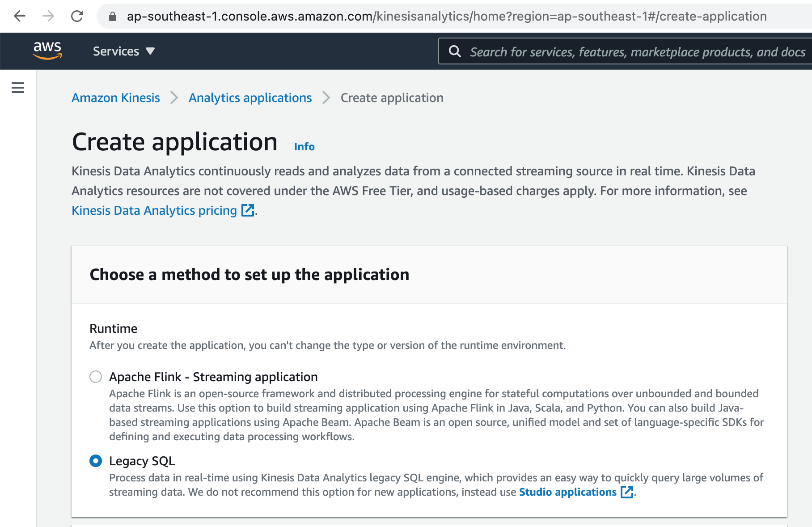Open the AWS home logo
This screenshot has width=812, height=527.
(x=47, y=51)
